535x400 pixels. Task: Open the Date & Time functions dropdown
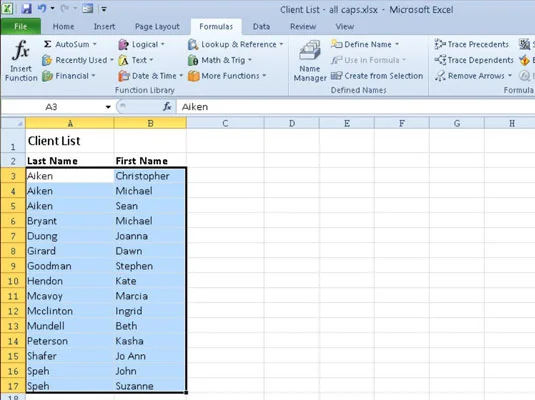click(x=151, y=76)
